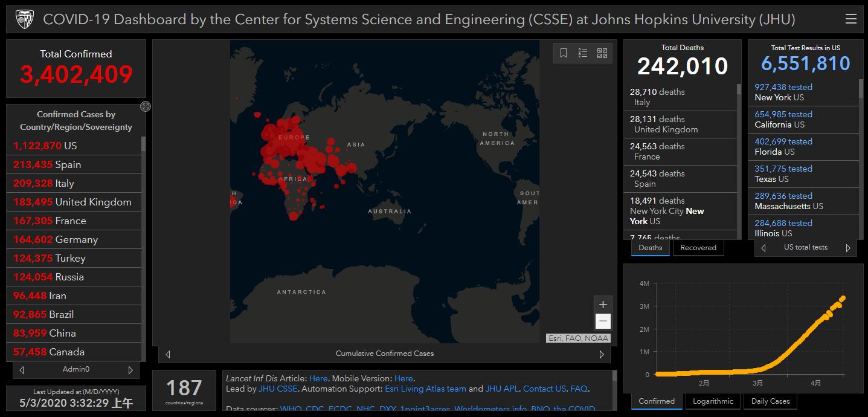This screenshot has width=868, height=417.
Task: Click the 351,775 tested Texas entry
Action: point(804,174)
